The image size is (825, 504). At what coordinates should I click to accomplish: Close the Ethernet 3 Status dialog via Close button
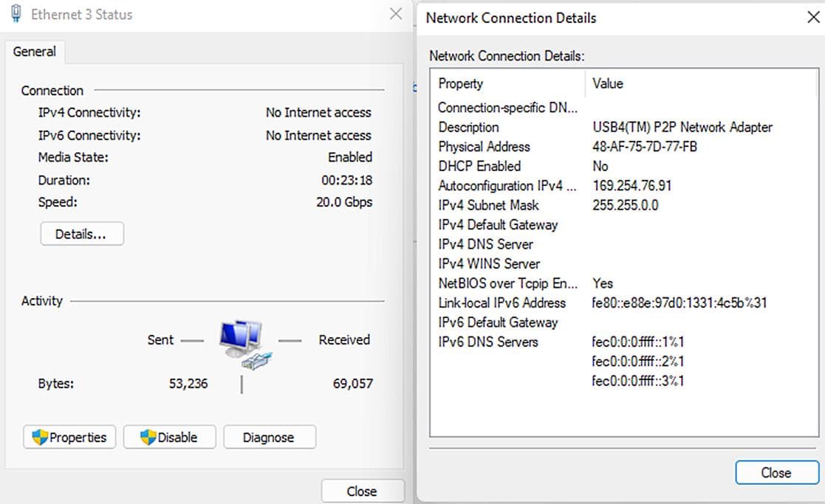coord(363,491)
